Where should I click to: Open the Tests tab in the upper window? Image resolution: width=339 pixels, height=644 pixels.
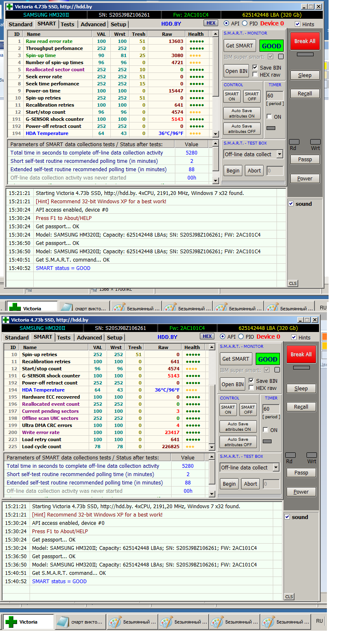tap(67, 24)
